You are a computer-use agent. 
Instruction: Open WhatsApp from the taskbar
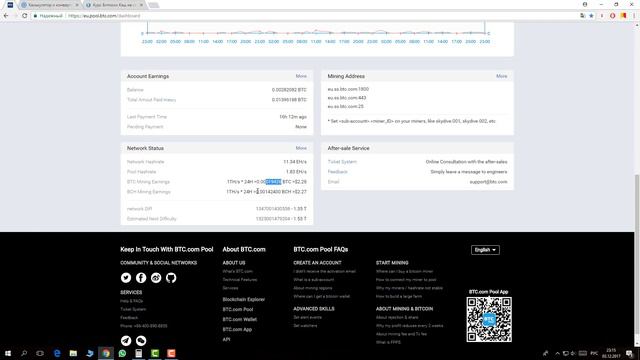tap(122, 353)
